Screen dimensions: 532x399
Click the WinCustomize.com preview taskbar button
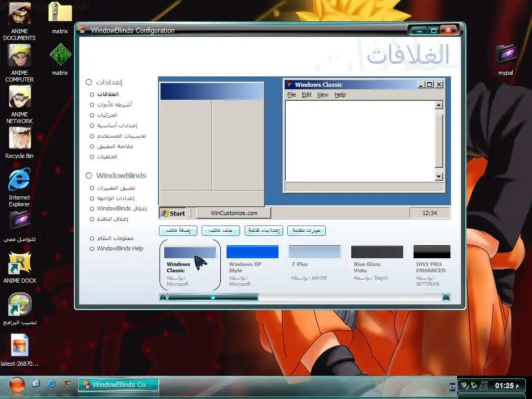click(x=234, y=213)
